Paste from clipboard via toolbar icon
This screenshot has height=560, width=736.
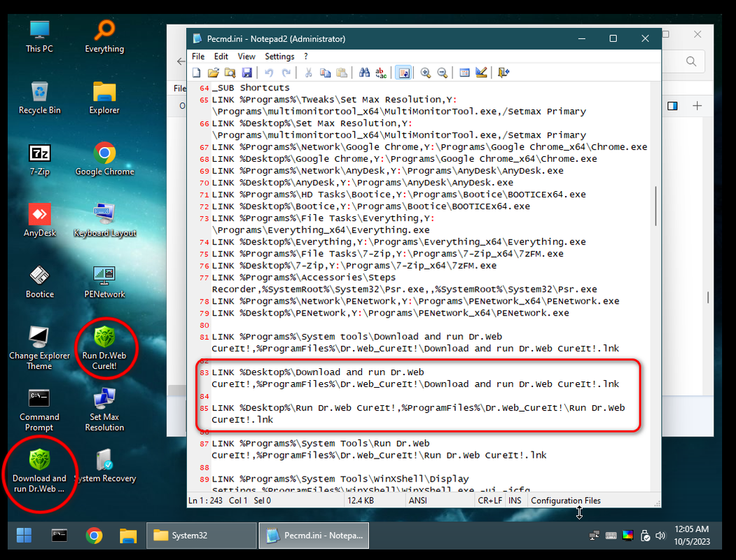pyautogui.click(x=342, y=73)
